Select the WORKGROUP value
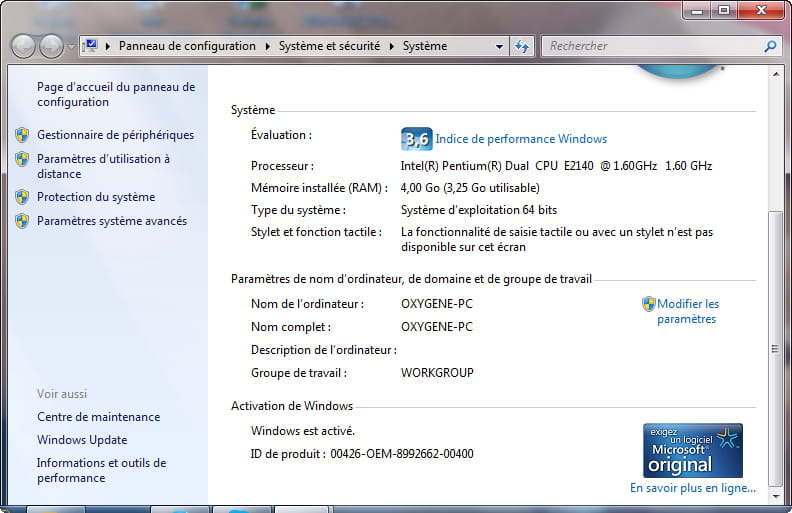Screen dimensions: 792x513 (437, 373)
